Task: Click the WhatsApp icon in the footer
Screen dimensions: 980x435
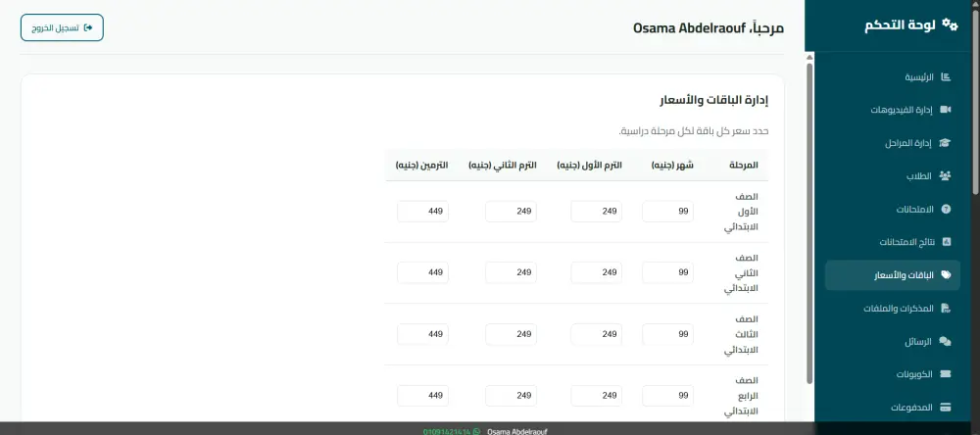Action: pyautogui.click(x=477, y=431)
